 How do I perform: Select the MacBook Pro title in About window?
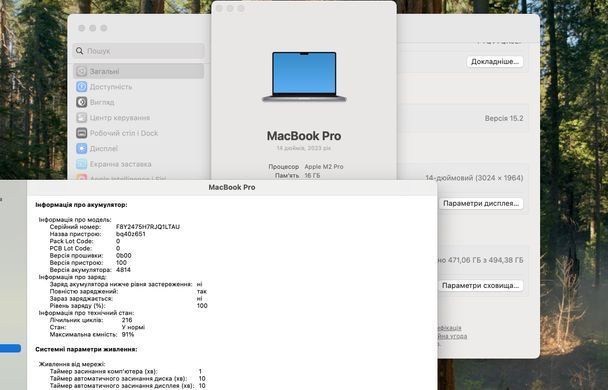point(304,136)
